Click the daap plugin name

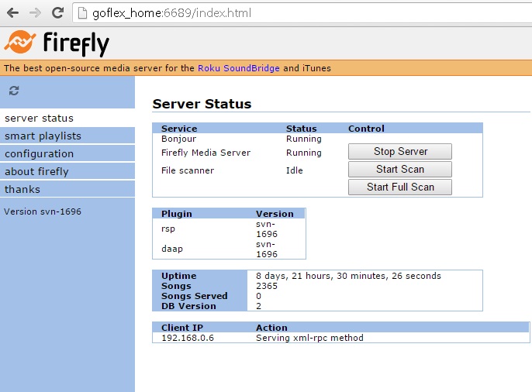(172, 249)
